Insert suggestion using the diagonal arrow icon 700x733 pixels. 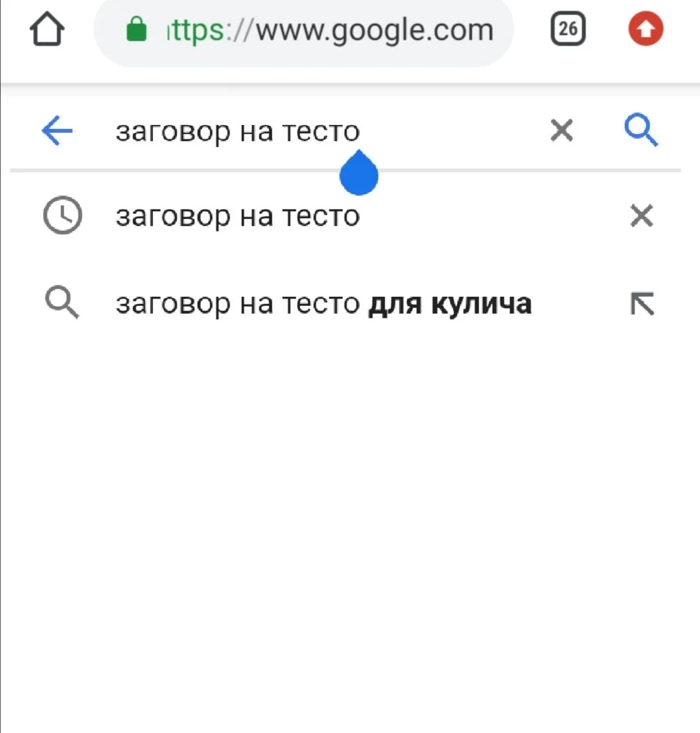(x=642, y=303)
